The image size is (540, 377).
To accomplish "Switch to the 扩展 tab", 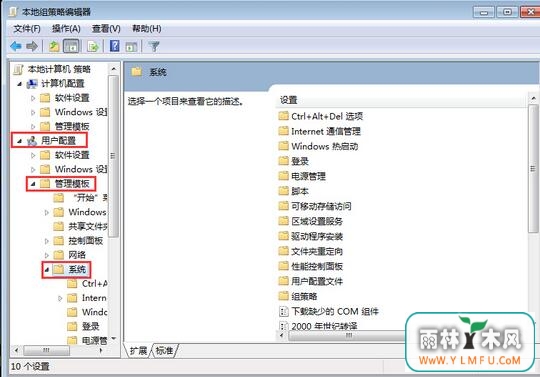I will pyautogui.click(x=138, y=350).
